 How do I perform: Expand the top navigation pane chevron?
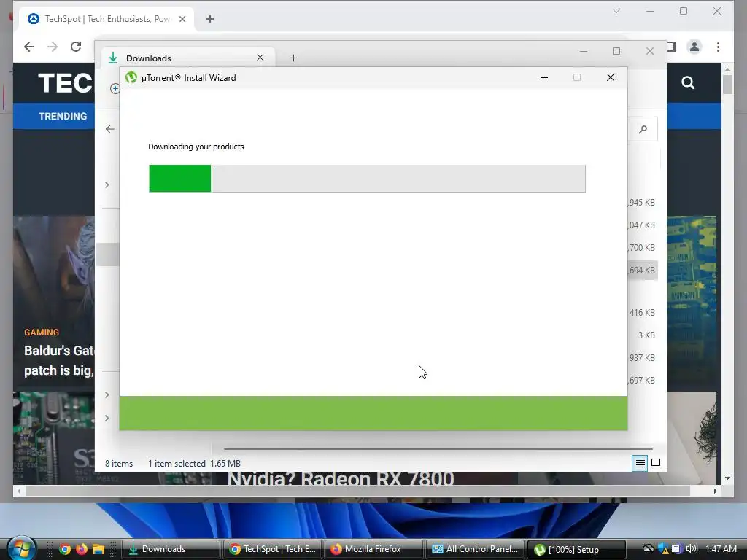tap(107, 184)
